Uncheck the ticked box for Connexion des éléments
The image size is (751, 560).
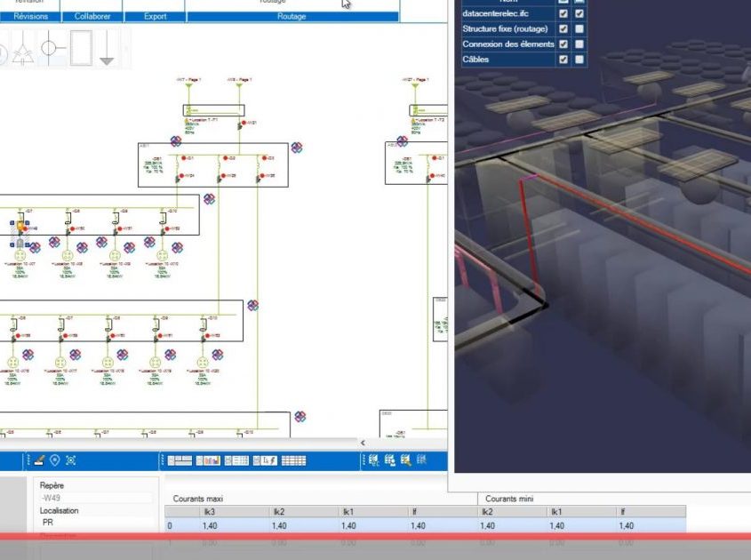tap(563, 44)
